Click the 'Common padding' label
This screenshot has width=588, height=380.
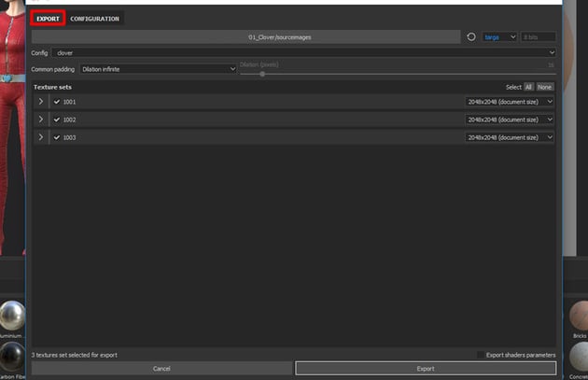click(53, 69)
